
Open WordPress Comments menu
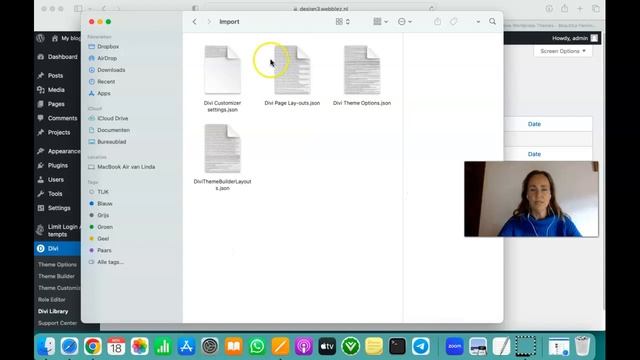58,118
